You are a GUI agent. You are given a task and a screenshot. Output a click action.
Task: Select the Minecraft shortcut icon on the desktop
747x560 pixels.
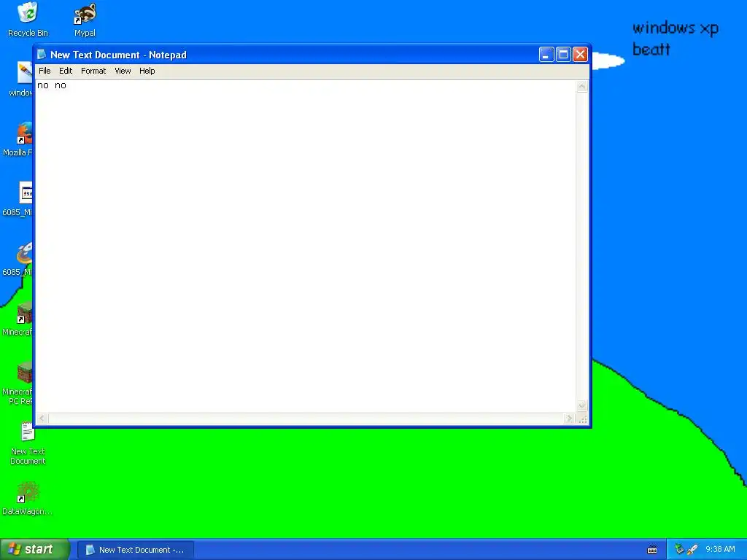[18, 318]
